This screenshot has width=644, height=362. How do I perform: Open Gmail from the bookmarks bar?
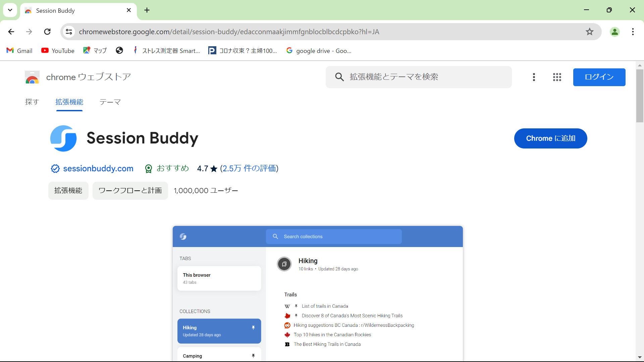pos(19,51)
